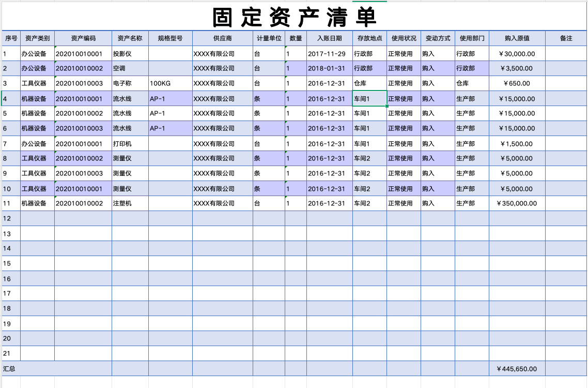Viewport: 588px width, 388px height.
Task: Click the 使用状况 column header
Action: pyautogui.click(x=404, y=38)
